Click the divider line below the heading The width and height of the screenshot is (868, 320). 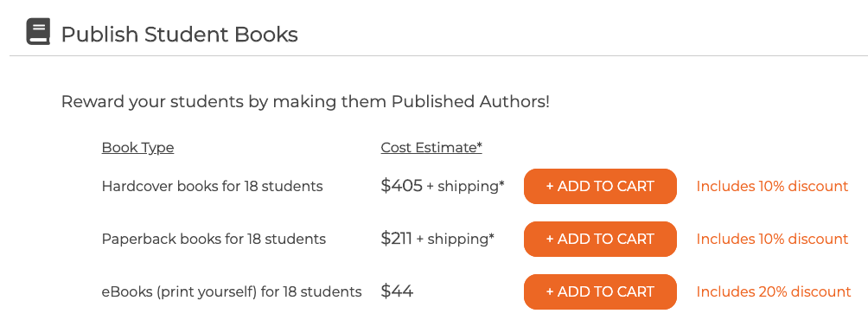tap(438, 56)
